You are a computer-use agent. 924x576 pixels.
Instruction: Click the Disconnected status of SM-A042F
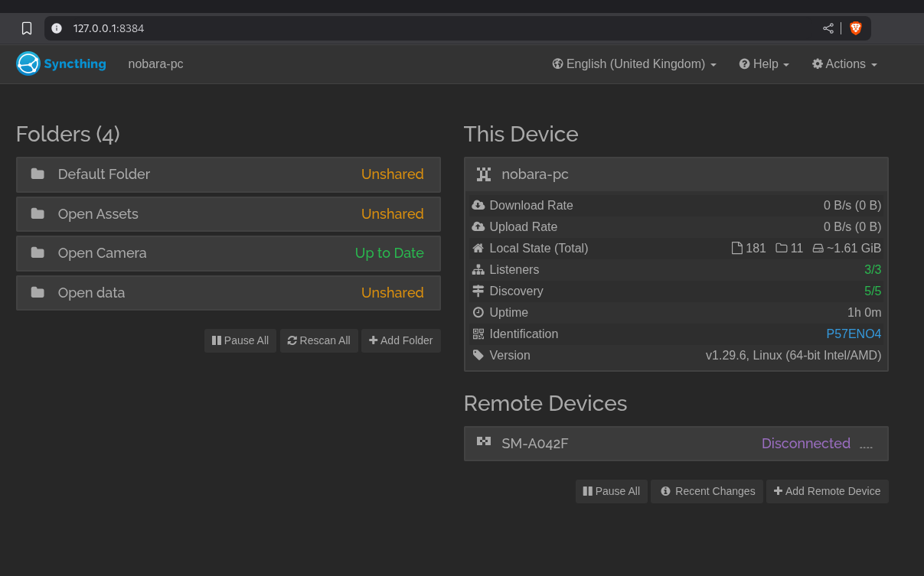click(x=806, y=444)
